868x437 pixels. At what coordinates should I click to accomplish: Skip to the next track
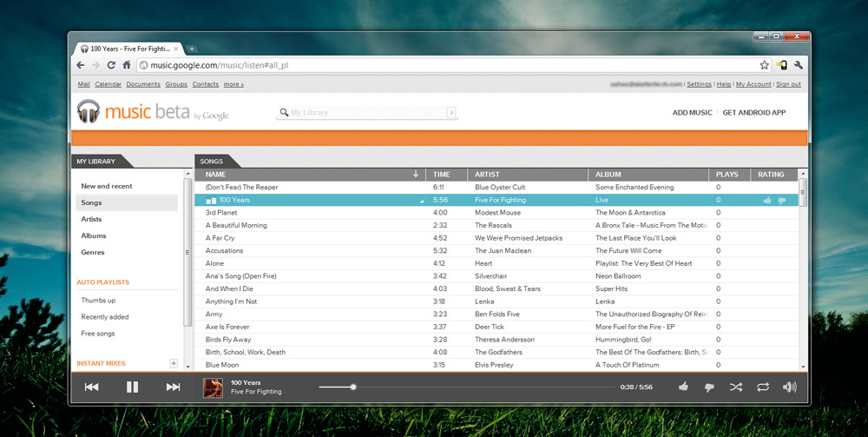174,387
